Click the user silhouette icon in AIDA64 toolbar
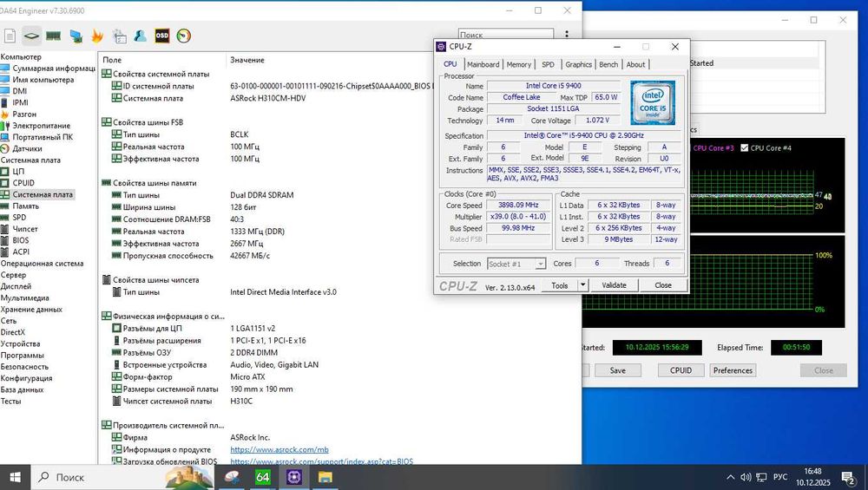This screenshot has height=490, width=868. point(140,36)
